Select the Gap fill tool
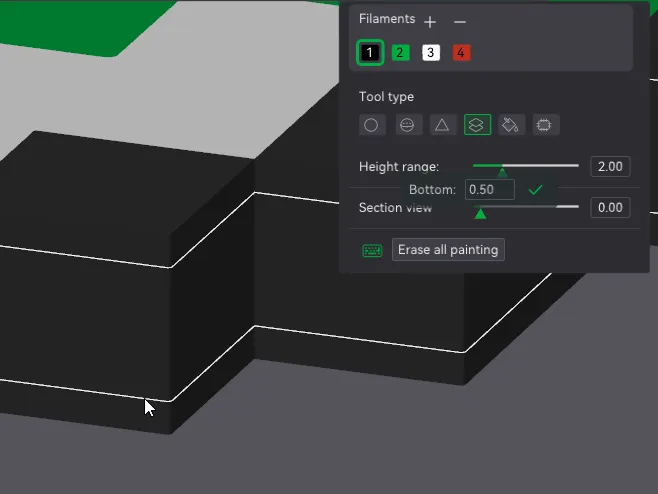The width and height of the screenshot is (658, 494). coord(545,125)
